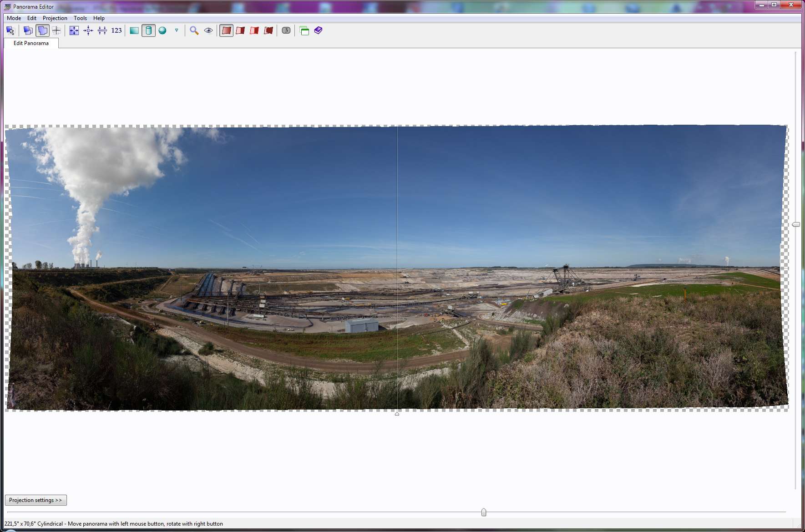Toggle cylindrical projection button
Viewport: 805px width, 532px height.
point(148,30)
